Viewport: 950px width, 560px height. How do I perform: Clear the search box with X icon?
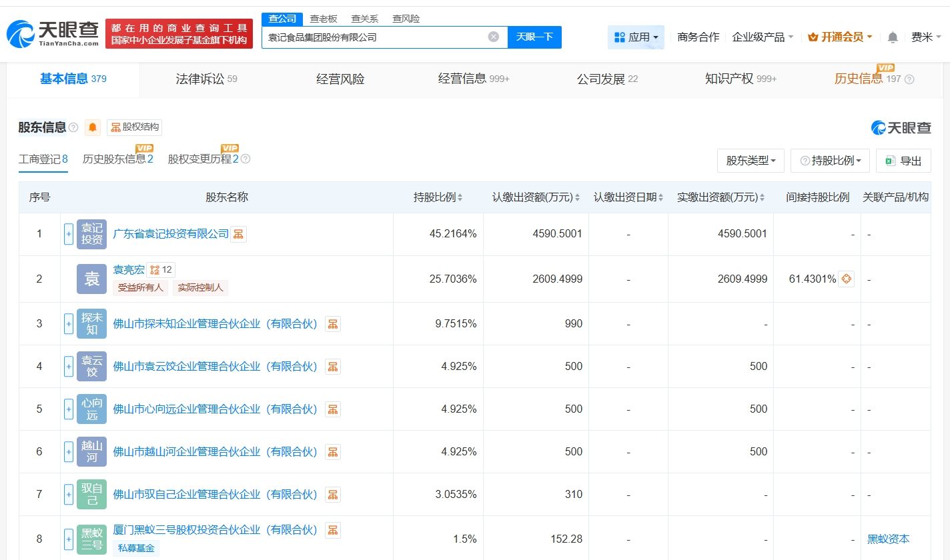click(494, 37)
